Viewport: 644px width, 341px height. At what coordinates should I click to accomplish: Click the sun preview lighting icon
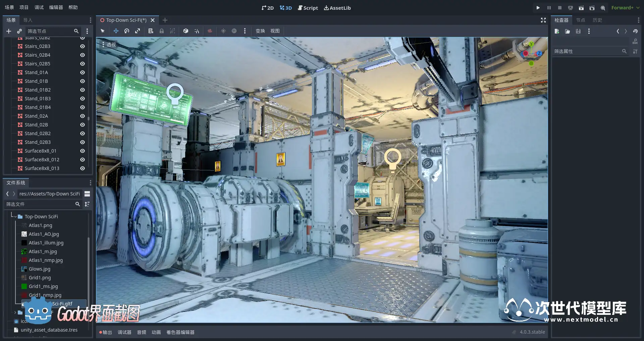223,31
